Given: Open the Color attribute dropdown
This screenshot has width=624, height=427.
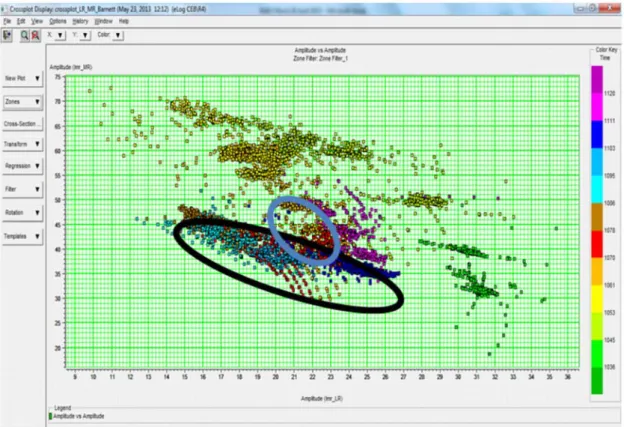Looking at the screenshot, I should point(118,35).
